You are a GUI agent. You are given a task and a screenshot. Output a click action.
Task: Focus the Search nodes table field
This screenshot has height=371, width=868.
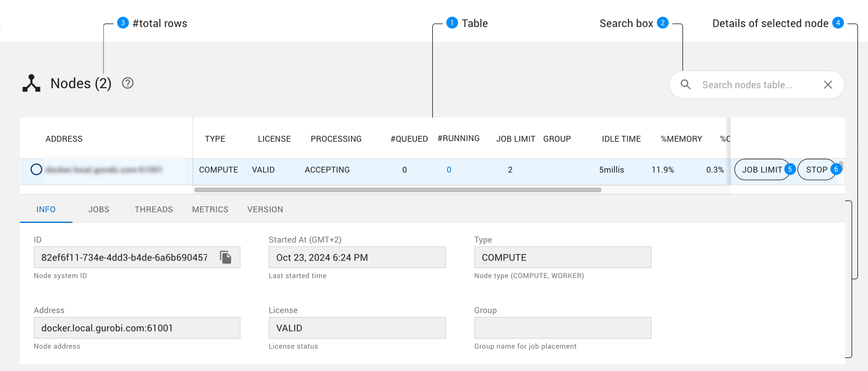click(752, 85)
